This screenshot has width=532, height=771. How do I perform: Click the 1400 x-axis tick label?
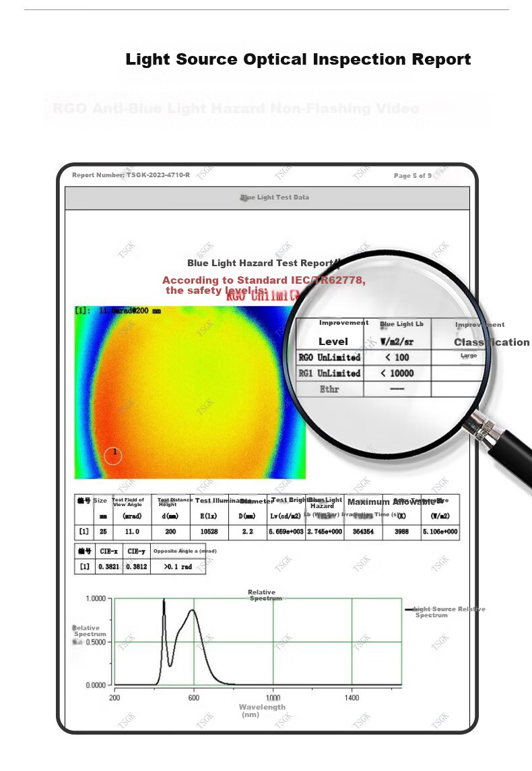tap(352, 698)
